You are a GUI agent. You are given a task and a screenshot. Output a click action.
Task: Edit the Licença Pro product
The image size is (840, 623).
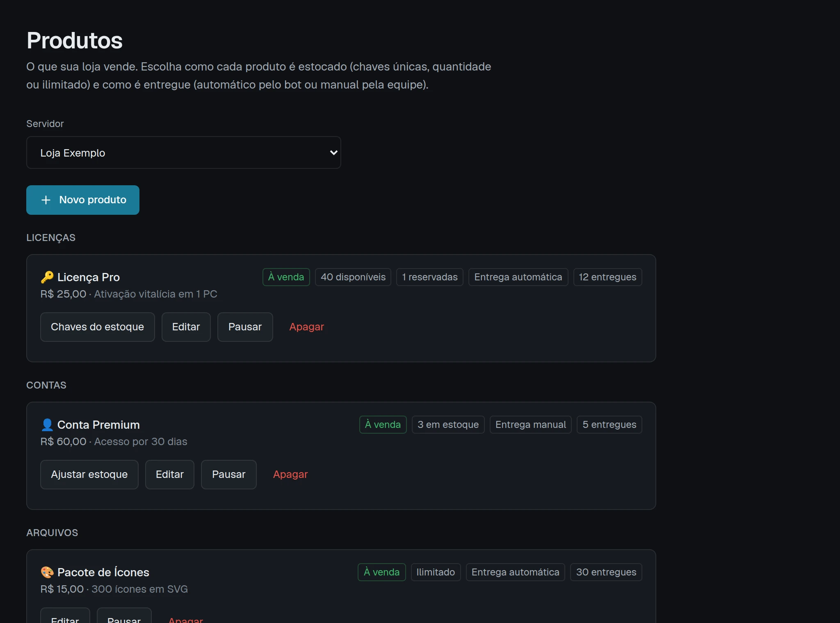[186, 327]
